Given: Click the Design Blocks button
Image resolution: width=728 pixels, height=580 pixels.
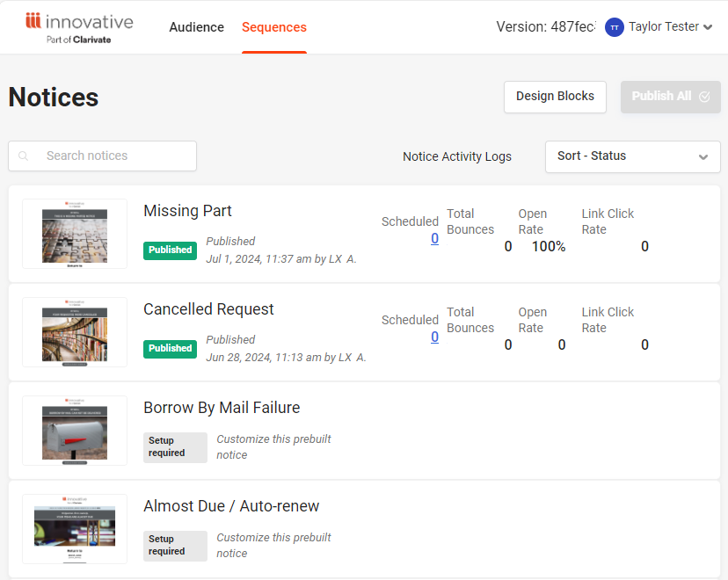Looking at the screenshot, I should pyautogui.click(x=555, y=97).
